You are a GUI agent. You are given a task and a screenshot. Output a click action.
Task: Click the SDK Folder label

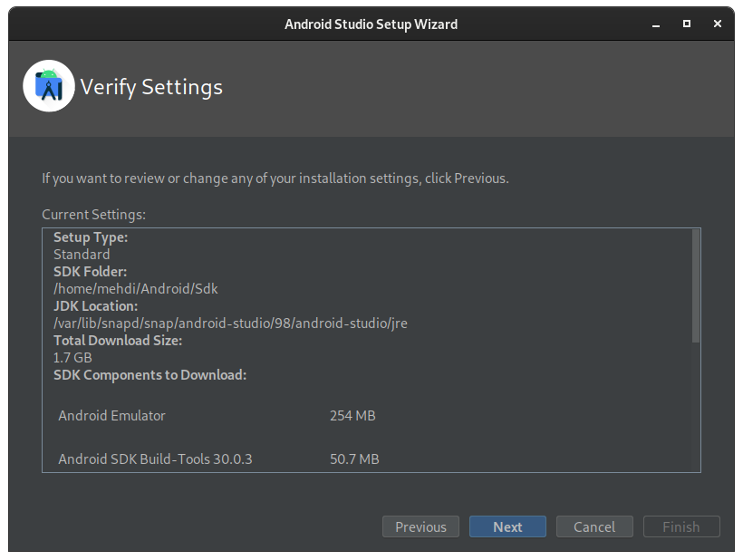click(x=90, y=272)
